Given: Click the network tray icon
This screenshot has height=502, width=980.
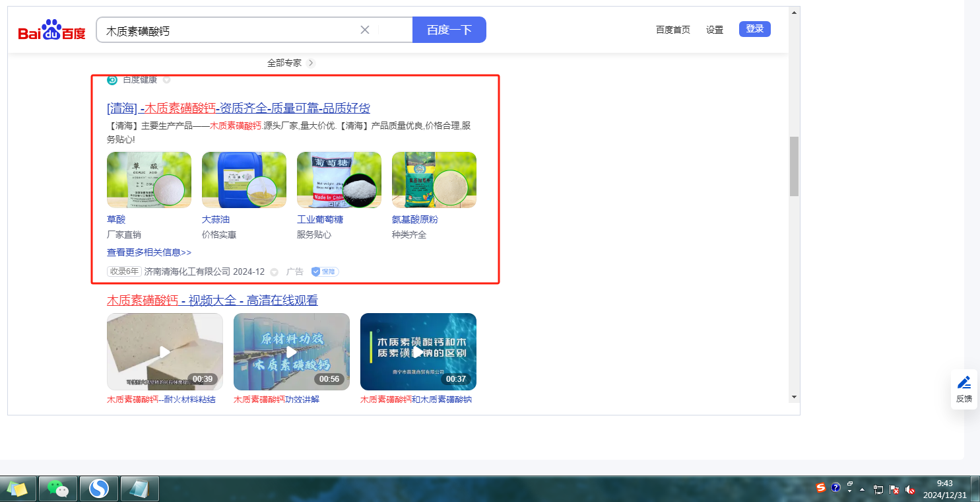Looking at the screenshot, I should click(x=878, y=489).
